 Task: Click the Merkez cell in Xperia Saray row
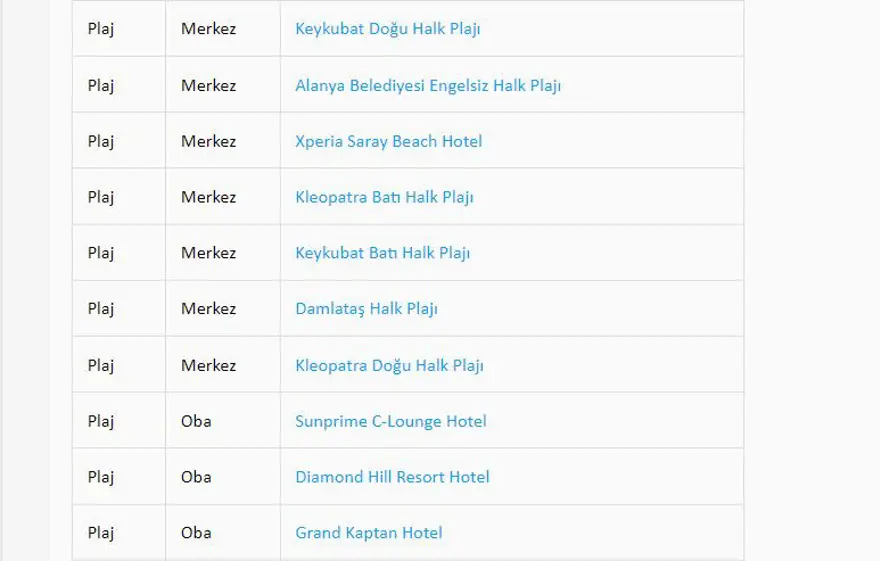(208, 141)
